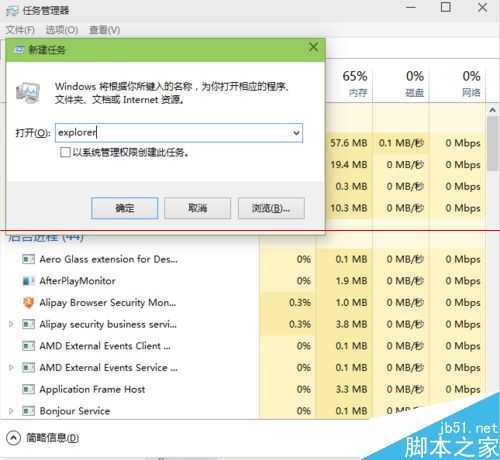Select the Application Frame Host icon
500x460 pixels.
point(28,389)
